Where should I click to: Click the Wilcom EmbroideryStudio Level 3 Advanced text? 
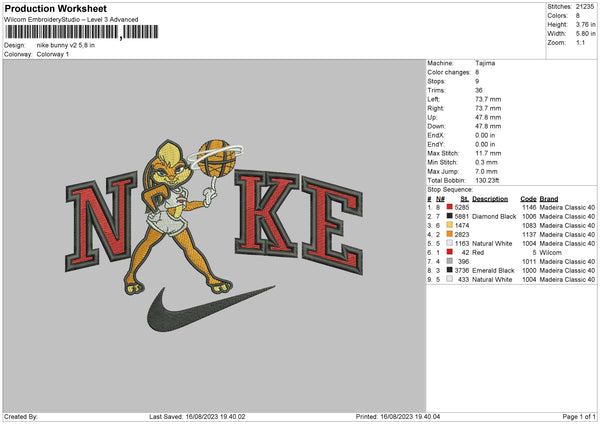[x=71, y=20]
